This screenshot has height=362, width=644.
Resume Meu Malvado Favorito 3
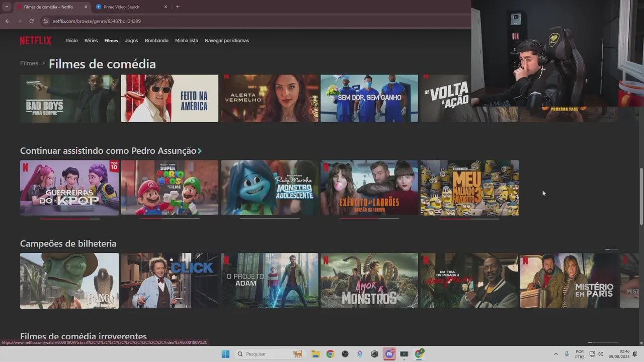[x=469, y=188]
